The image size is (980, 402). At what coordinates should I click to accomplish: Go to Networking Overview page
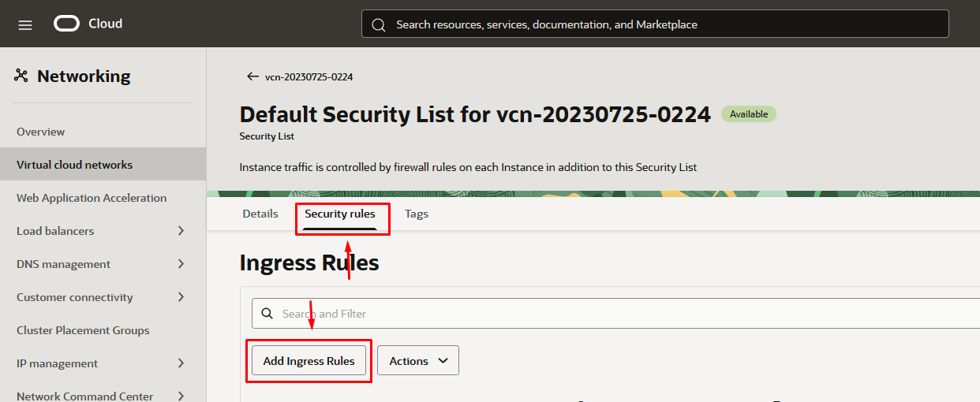coord(41,132)
